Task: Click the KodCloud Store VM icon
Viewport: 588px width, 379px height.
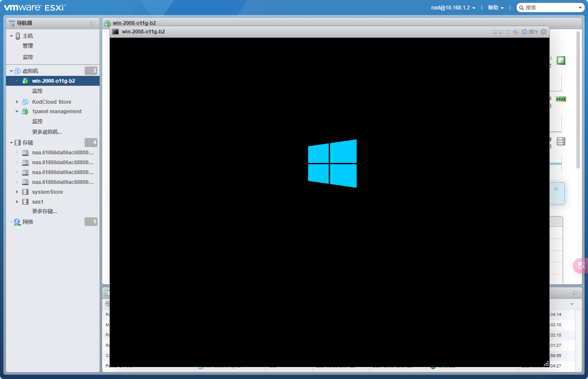Action: pos(25,102)
